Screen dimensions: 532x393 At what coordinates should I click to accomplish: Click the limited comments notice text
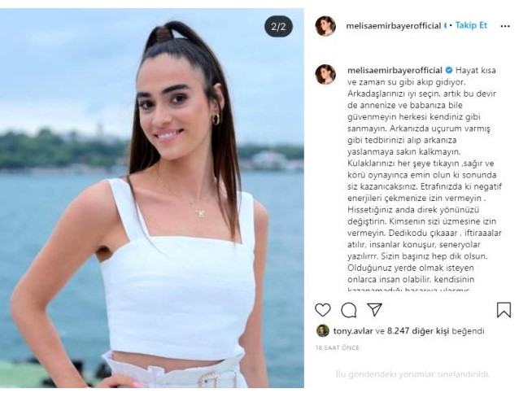[x=413, y=374]
